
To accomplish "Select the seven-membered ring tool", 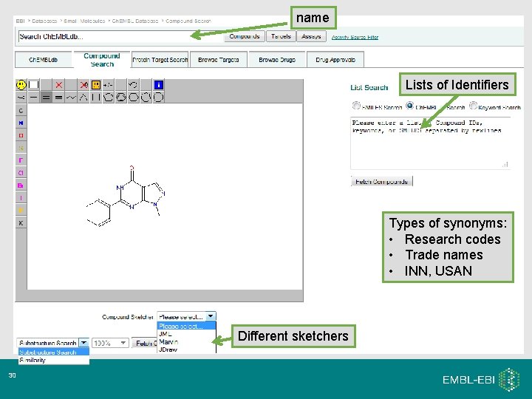I will [x=146, y=98].
